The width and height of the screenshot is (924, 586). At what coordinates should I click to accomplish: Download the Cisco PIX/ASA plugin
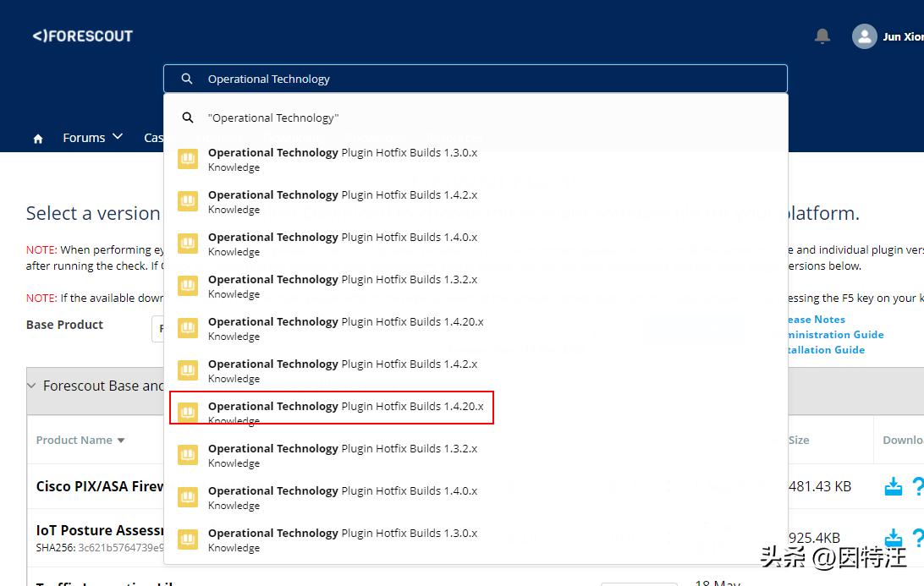pos(893,487)
